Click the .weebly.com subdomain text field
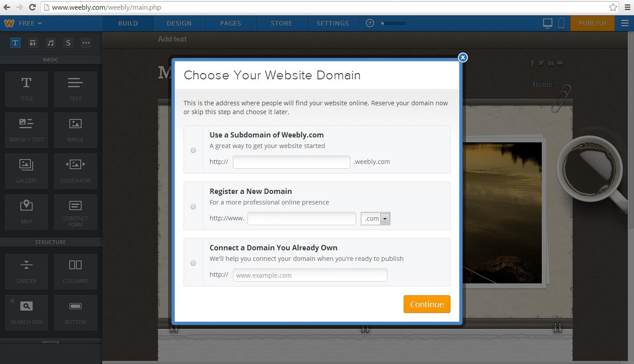This screenshot has height=364, width=634. pos(292,162)
